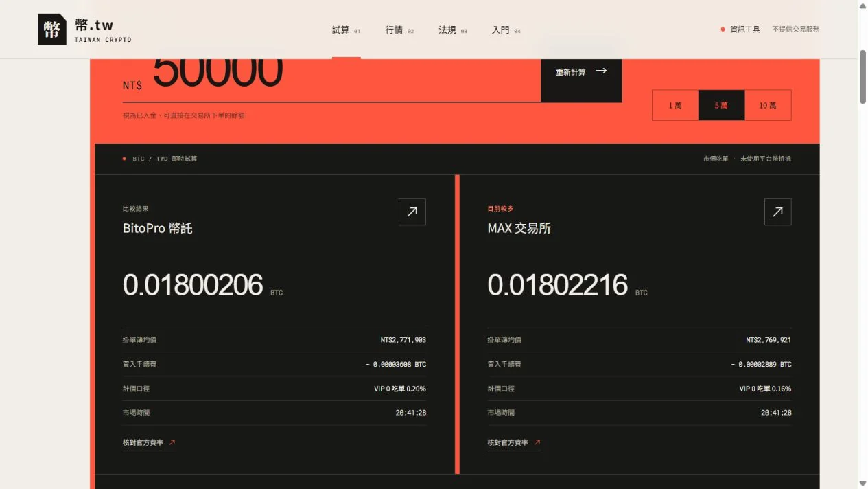The image size is (868, 489).
Task: Click the 資訊工具 header label
Action: tap(740, 30)
